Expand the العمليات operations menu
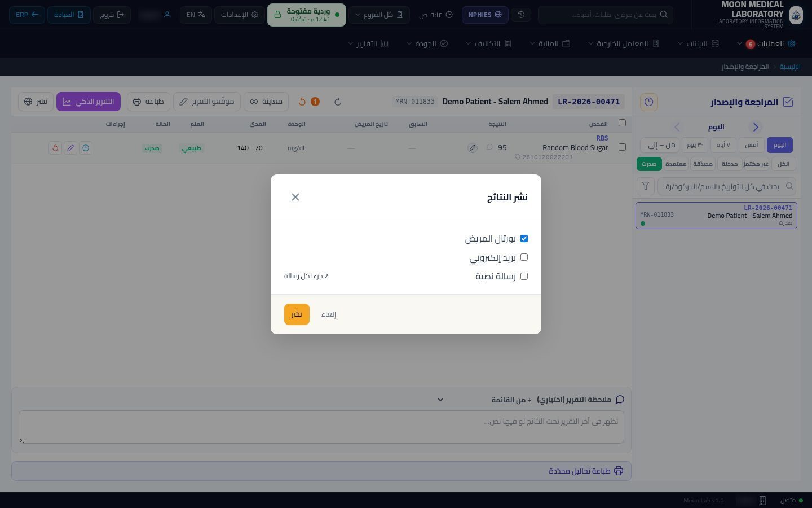 pyautogui.click(x=766, y=43)
